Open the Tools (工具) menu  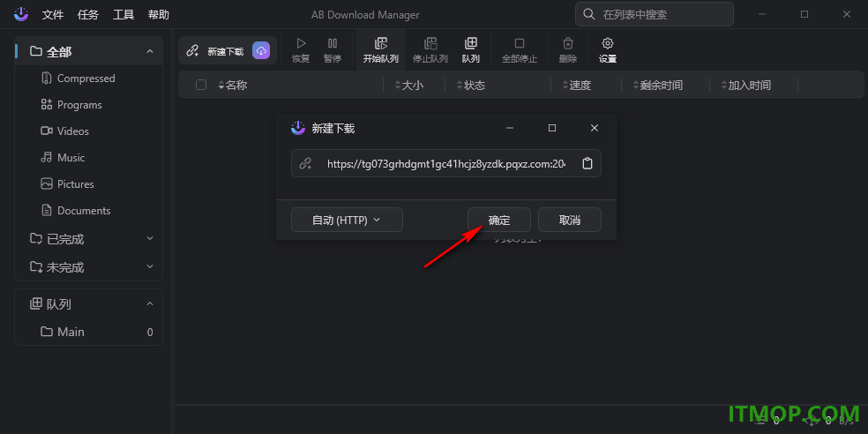pyautogui.click(x=123, y=15)
